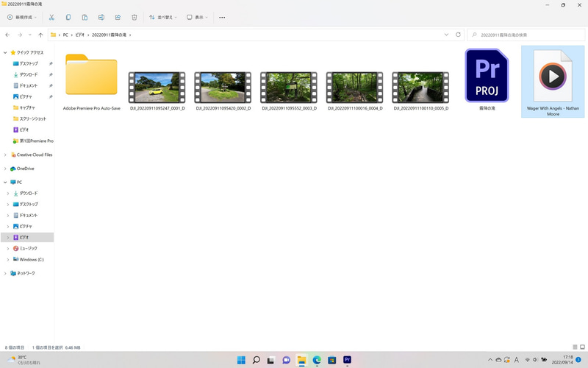The width and height of the screenshot is (588, 368).
Task: Click PC in the address breadcrumb
Action: pyautogui.click(x=65, y=35)
